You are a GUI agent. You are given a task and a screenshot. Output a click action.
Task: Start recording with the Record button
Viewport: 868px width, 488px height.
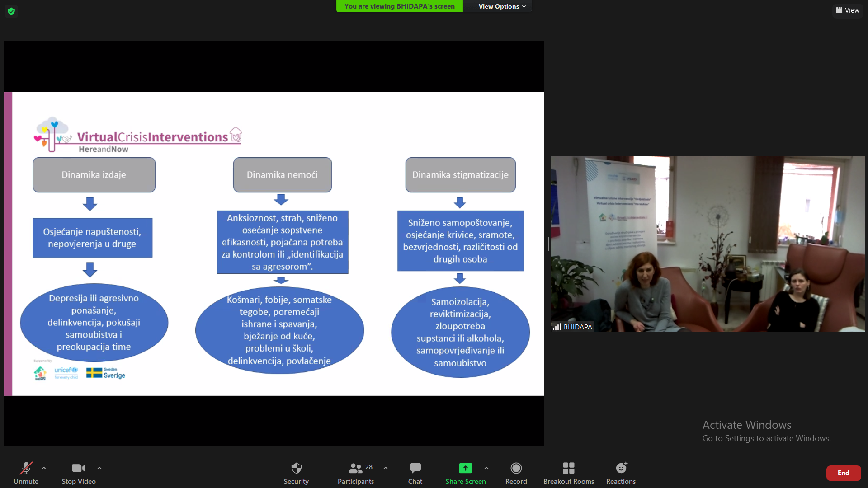pyautogui.click(x=516, y=469)
